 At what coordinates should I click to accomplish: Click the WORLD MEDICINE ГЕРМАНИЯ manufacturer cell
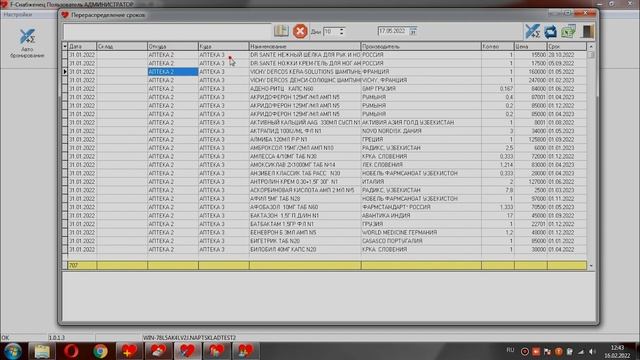click(421, 233)
